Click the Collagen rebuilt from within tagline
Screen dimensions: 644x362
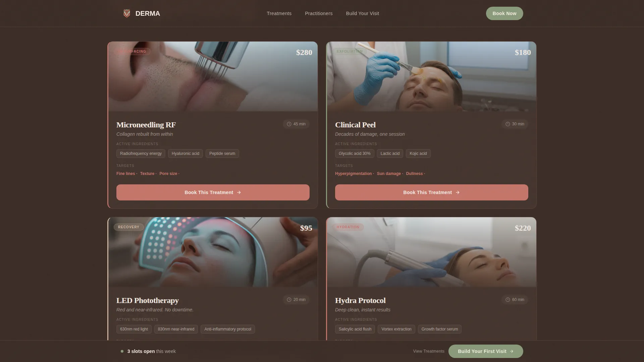point(145,134)
